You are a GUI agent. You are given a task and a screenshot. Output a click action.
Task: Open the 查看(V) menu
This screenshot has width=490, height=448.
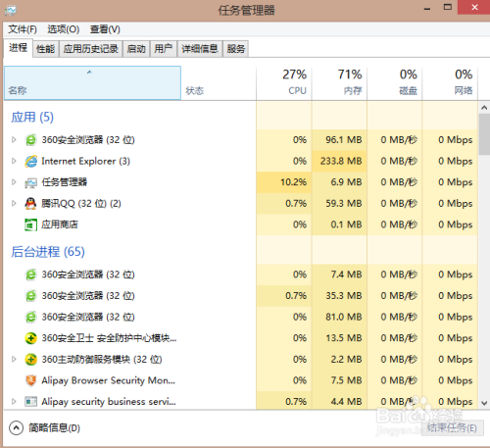coord(105,29)
